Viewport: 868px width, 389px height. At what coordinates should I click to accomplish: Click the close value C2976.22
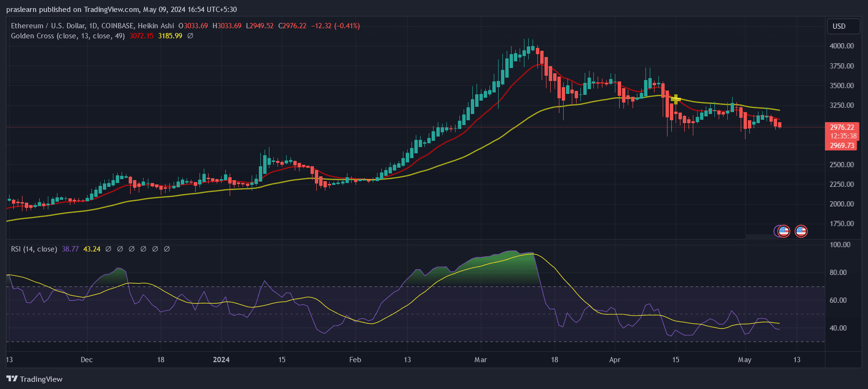292,26
